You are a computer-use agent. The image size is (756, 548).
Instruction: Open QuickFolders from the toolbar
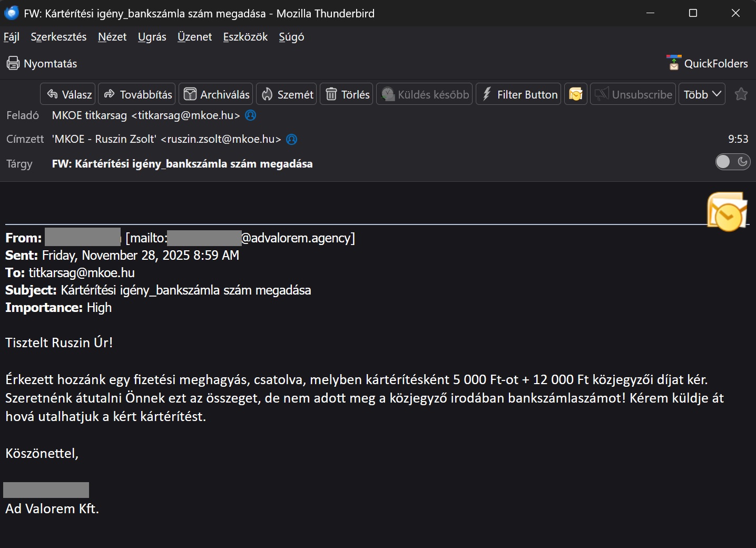[707, 64]
